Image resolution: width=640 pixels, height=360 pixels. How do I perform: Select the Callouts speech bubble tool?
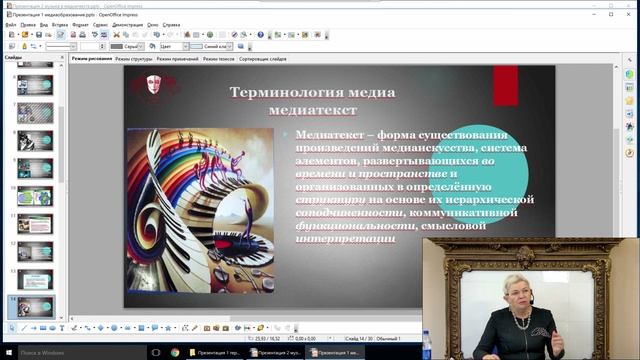tap(155, 328)
